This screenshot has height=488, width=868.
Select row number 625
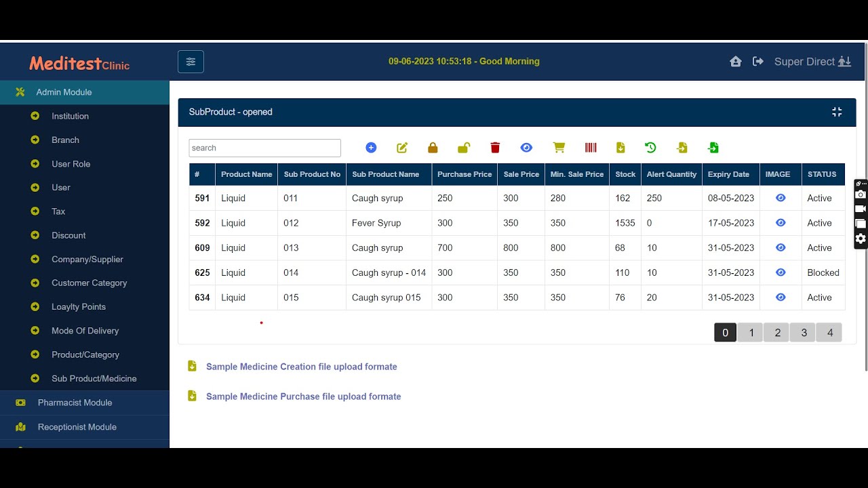coord(202,272)
